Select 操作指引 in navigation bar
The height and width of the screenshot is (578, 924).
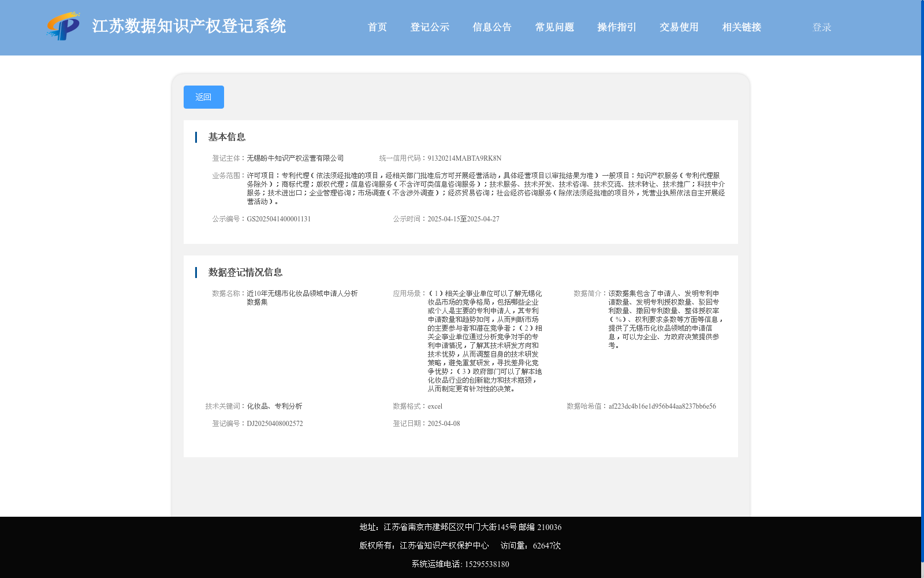[617, 27]
